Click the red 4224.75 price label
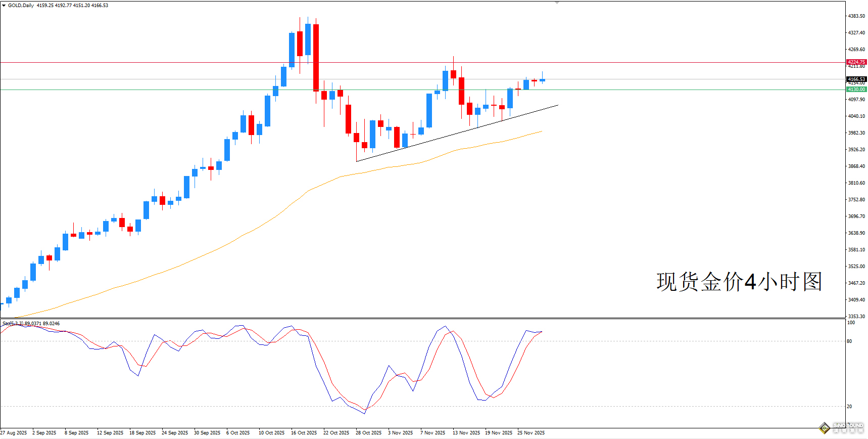 tap(856, 62)
